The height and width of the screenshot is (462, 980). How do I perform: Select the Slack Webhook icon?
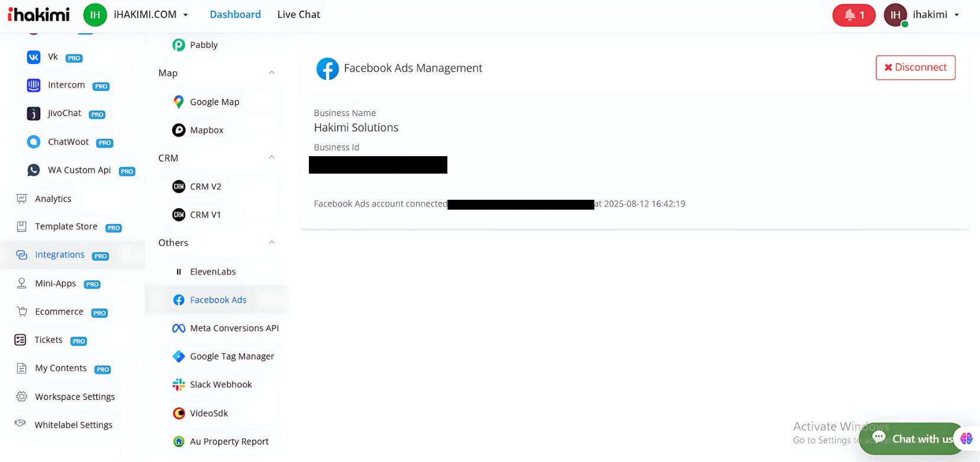point(178,385)
